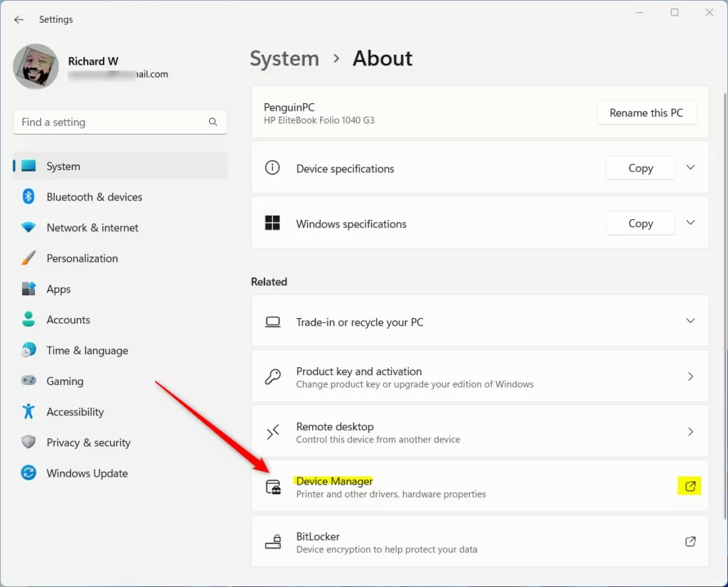
Task: Open Remote desktop chevron arrow
Action: [x=690, y=432]
